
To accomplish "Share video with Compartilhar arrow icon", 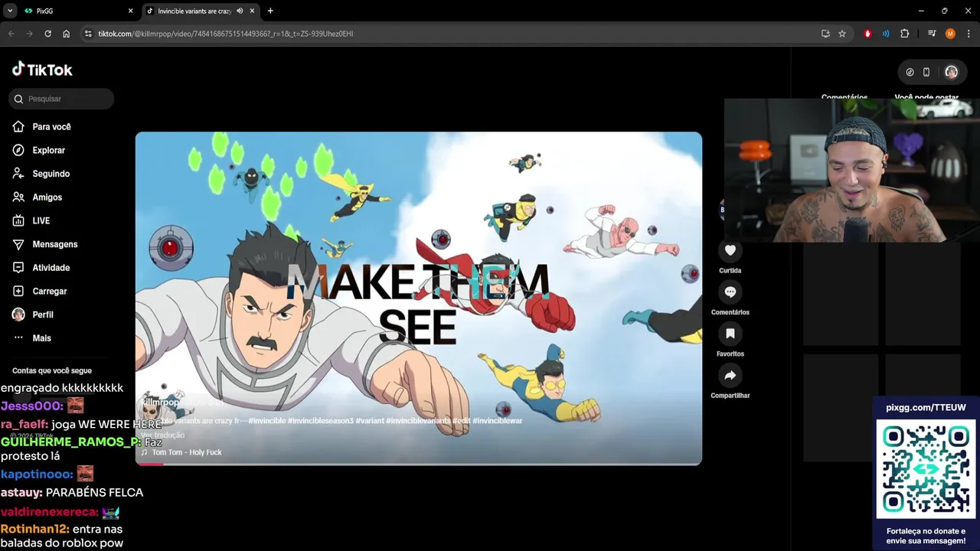I will (730, 375).
